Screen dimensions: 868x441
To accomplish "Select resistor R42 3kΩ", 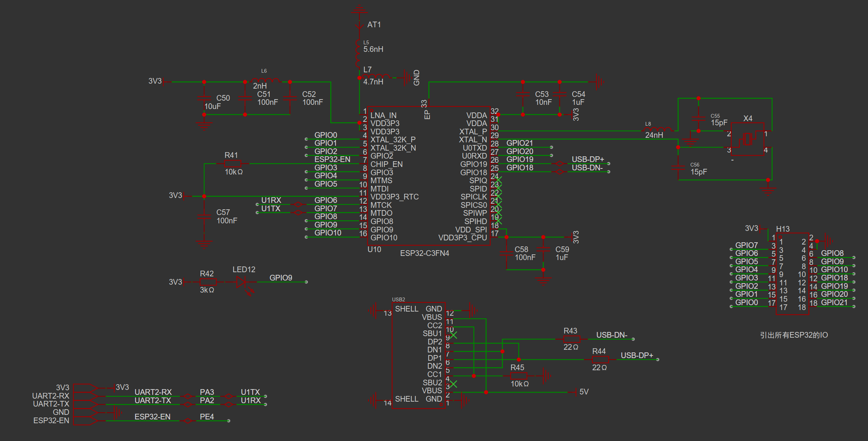I will click(x=208, y=282).
